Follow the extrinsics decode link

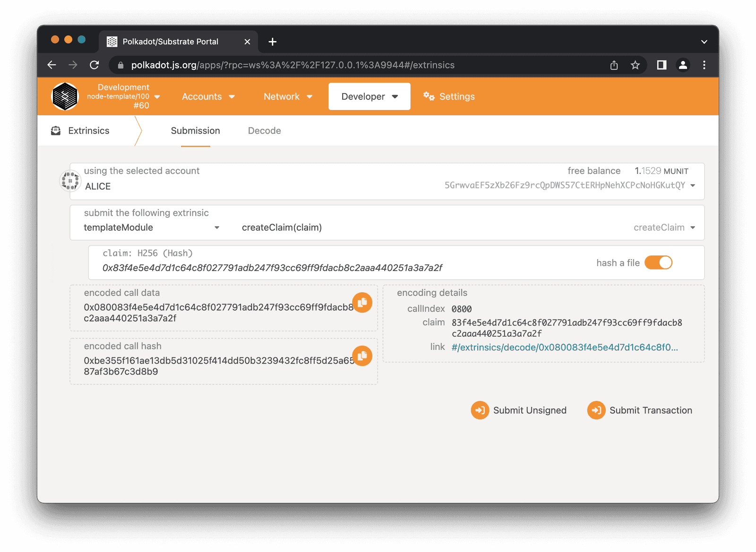(564, 347)
